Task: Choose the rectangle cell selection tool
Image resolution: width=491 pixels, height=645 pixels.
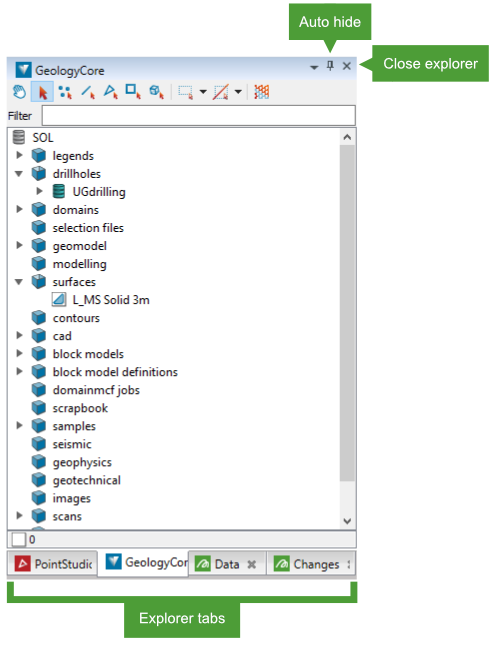Action: click(133, 91)
